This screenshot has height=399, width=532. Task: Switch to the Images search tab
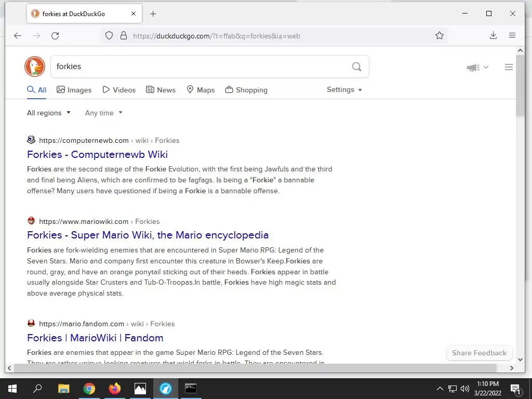(74, 90)
